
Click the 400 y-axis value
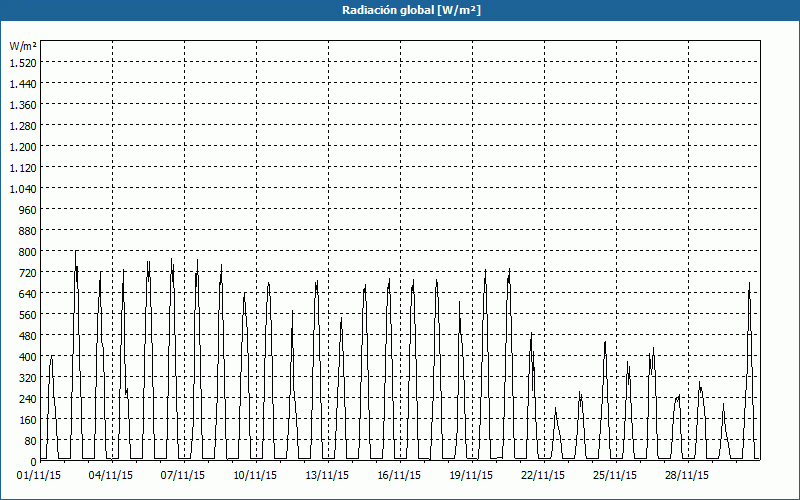click(28, 357)
